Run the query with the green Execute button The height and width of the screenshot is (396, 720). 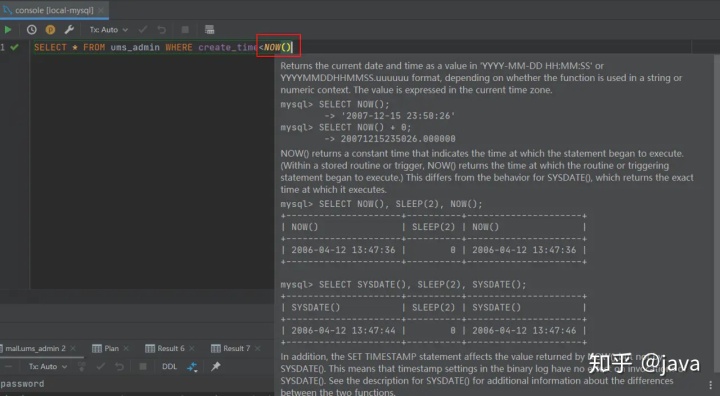pos(8,30)
